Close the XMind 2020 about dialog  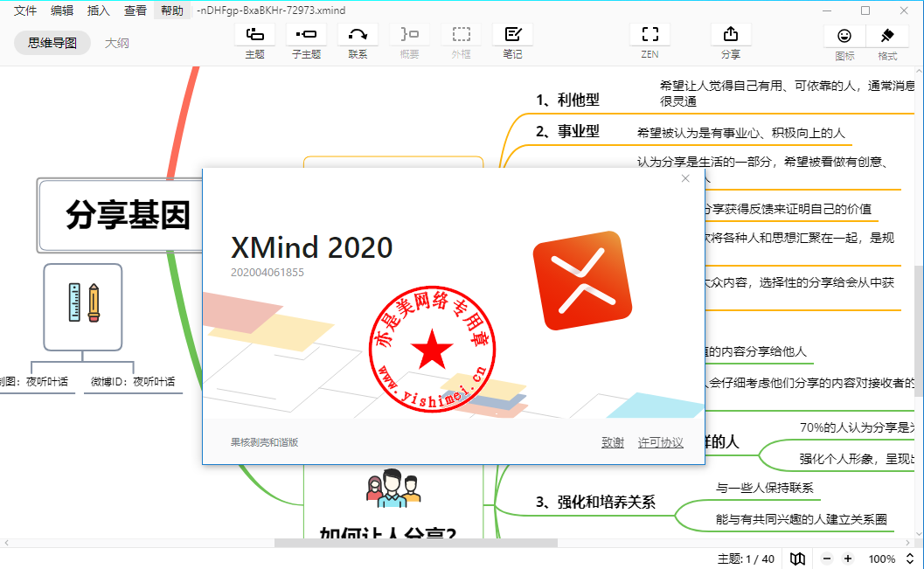[x=685, y=178]
